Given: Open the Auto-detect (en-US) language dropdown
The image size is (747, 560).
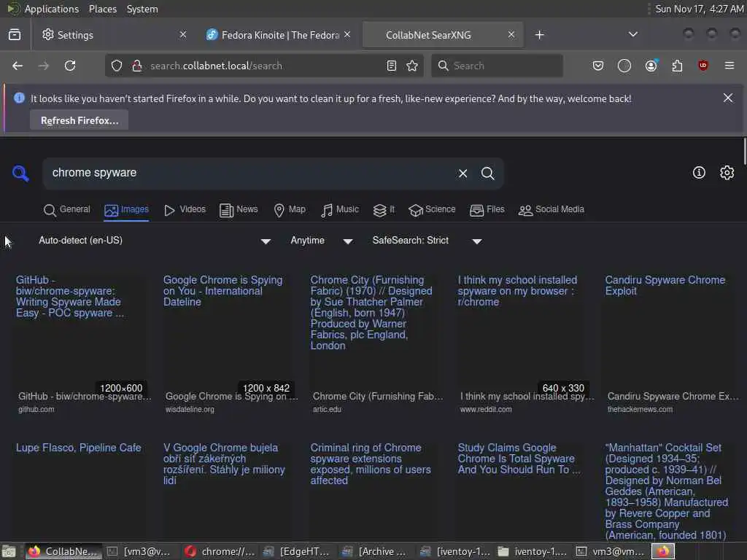Looking at the screenshot, I should pyautogui.click(x=155, y=241).
